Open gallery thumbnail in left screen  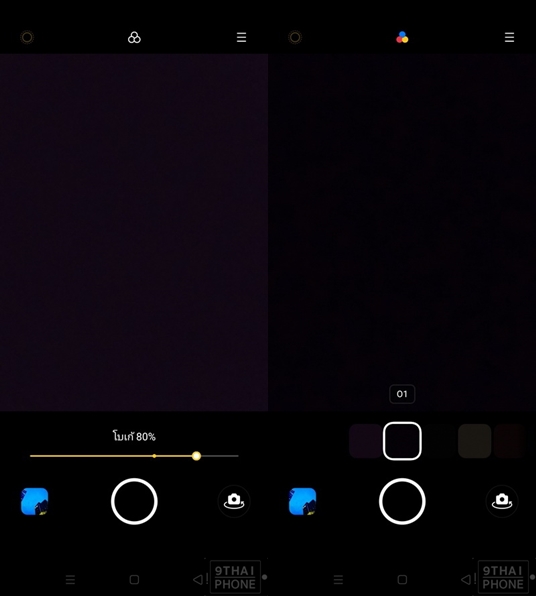click(35, 501)
